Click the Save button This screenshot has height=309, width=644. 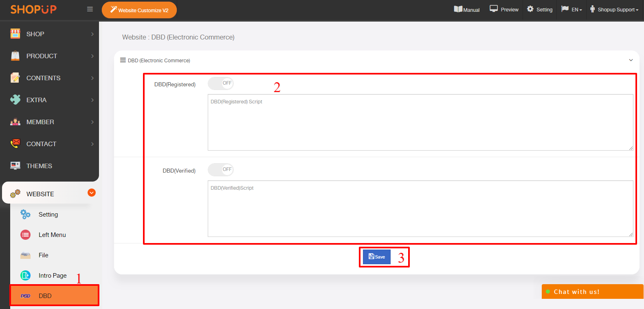[377, 257]
